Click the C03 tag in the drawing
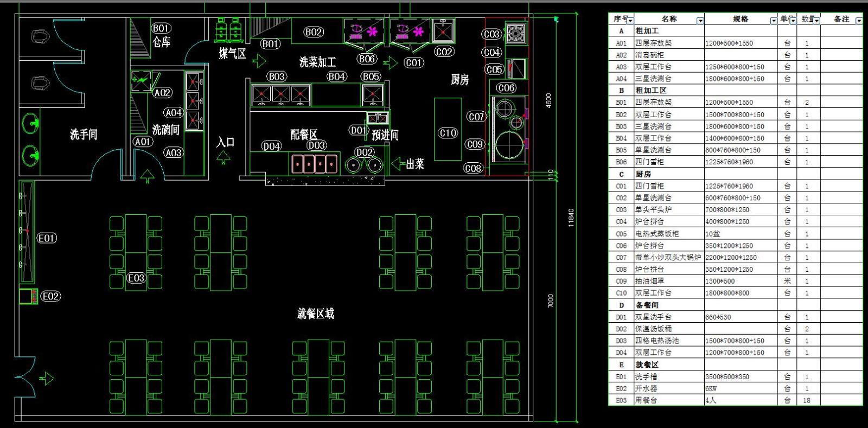The width and height of the screenshot is (868, 428). [492, 34]
